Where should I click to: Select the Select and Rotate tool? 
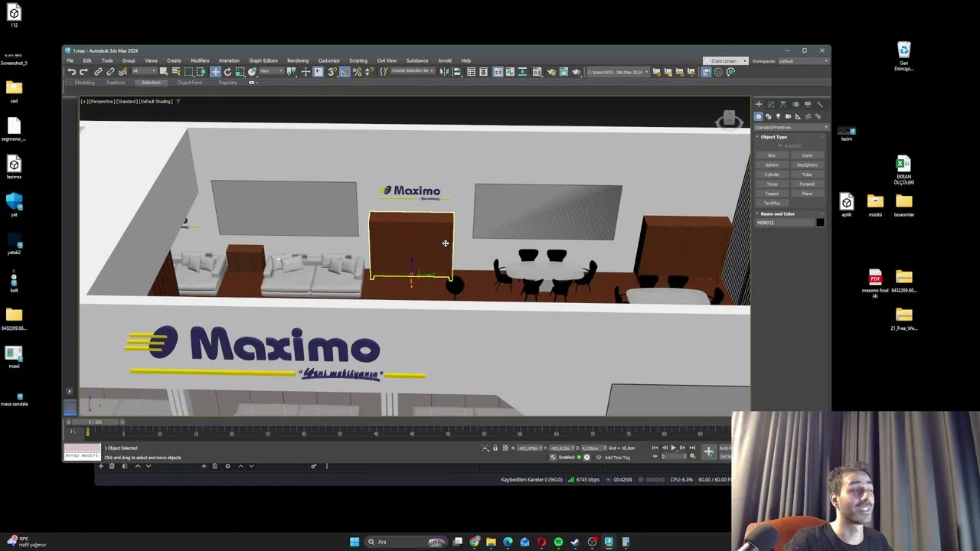pyautogui.click(x=227, y=72)
